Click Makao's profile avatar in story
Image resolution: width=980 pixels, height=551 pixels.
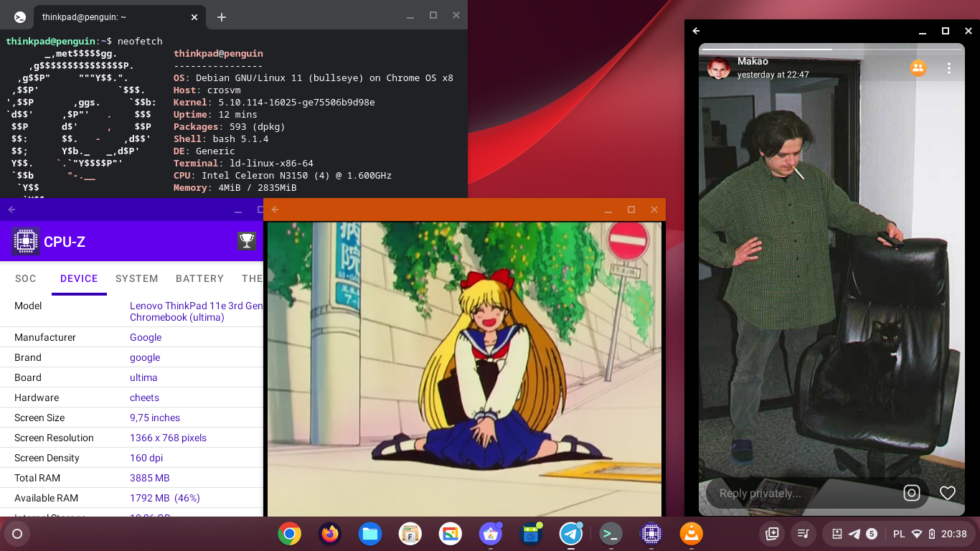(x=719, y=68)
